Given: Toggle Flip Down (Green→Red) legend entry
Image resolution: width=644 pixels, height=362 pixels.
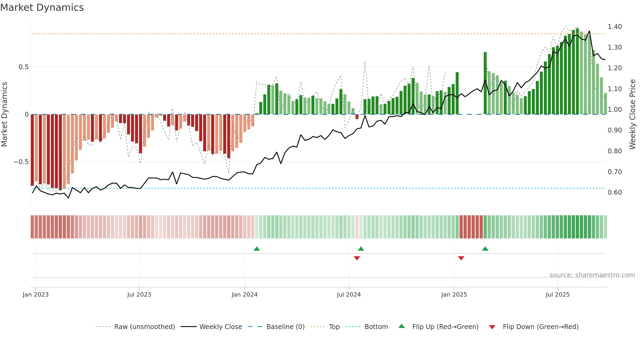Looking at the screenshot, I should point(533,327).
